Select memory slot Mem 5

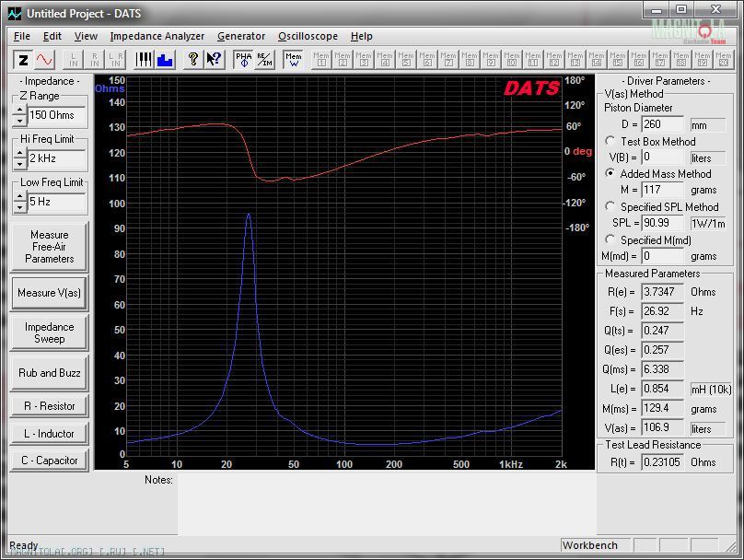point(406,60)
